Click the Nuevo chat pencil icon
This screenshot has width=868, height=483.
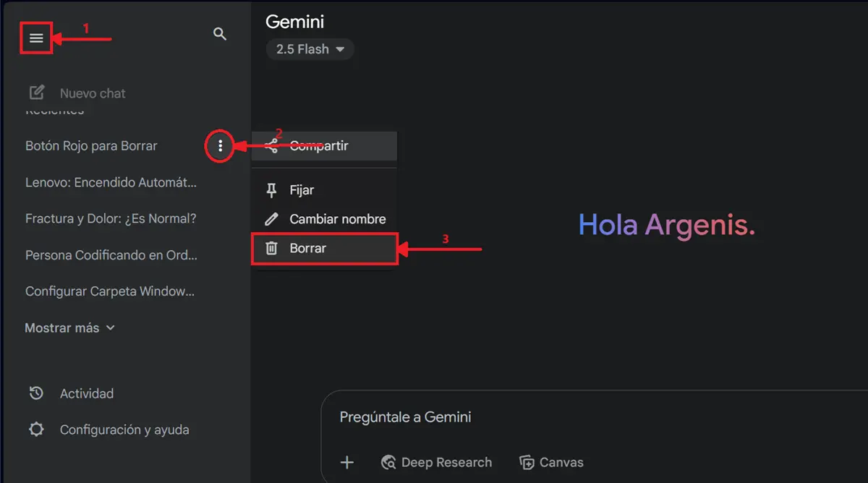pyautogui.click(x=36, y=93)
